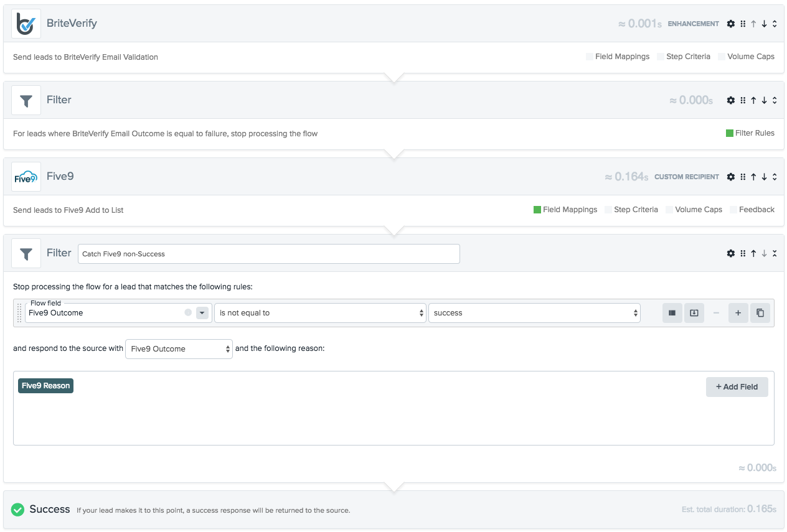Open Five9 Volume Caps
The height and width of the screenshot is (532, 787).
click(694, 210)
